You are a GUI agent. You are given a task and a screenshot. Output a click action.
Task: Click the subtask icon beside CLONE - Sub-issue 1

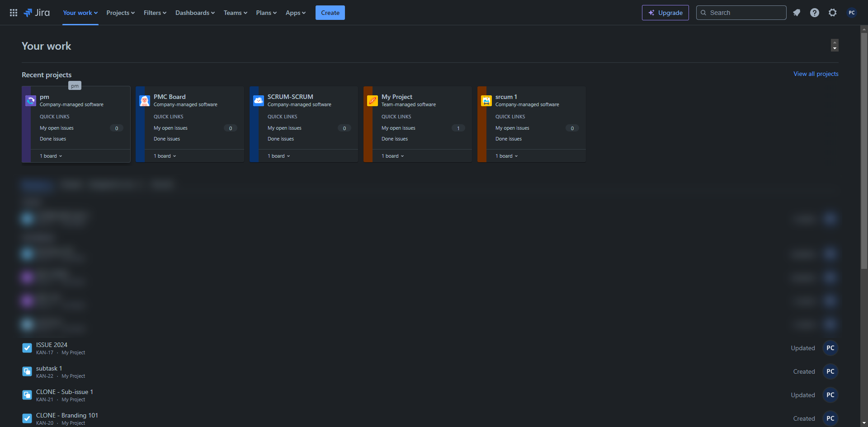point(27,395)
